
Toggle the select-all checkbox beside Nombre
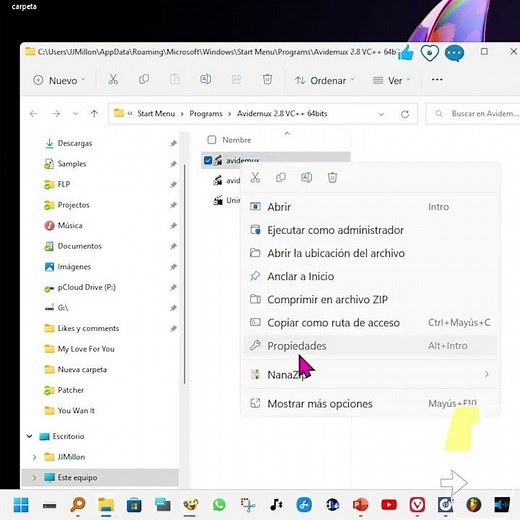click(212, 140)
